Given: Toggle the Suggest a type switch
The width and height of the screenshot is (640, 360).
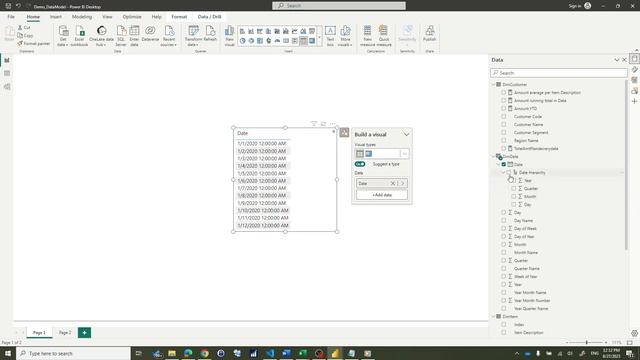Looking at the screenshot, I should 360,164.
